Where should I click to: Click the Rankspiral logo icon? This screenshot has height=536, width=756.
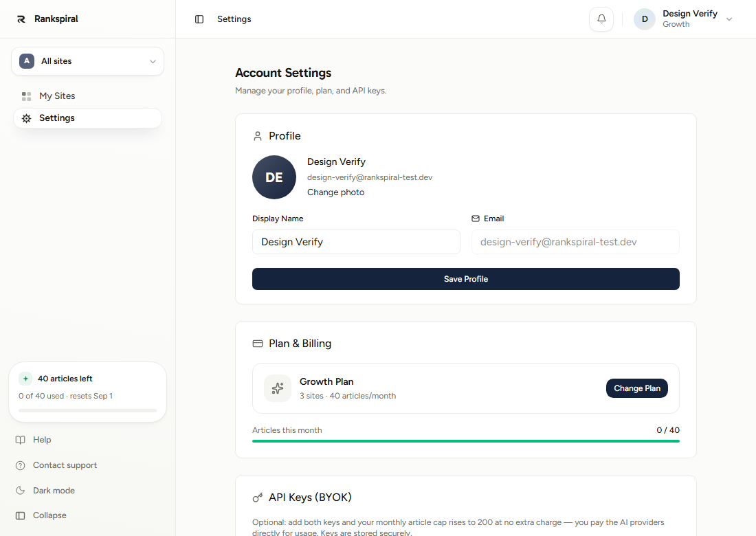[21, 19]
